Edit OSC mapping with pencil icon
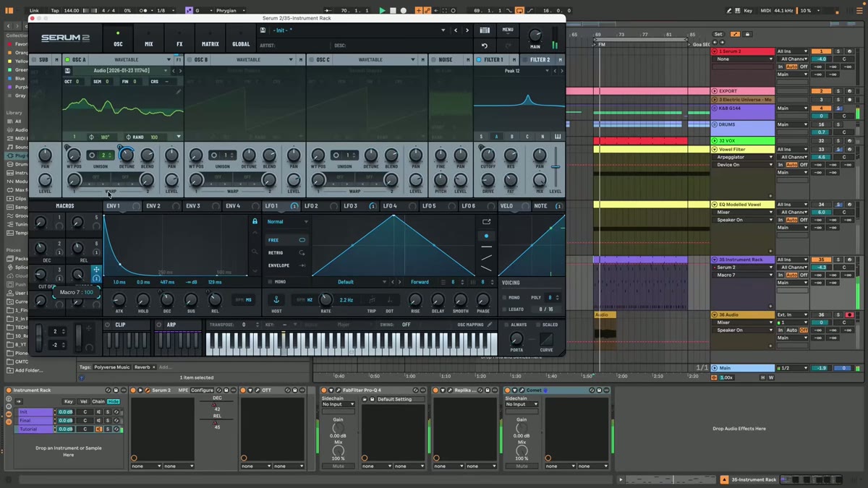This screenshot has height=488, width=868. [x=490, y=325]
